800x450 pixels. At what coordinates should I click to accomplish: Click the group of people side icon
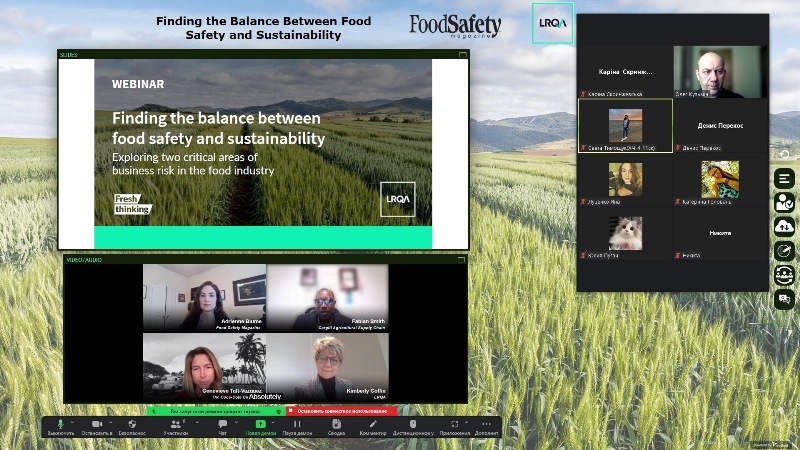click(784, 275)
